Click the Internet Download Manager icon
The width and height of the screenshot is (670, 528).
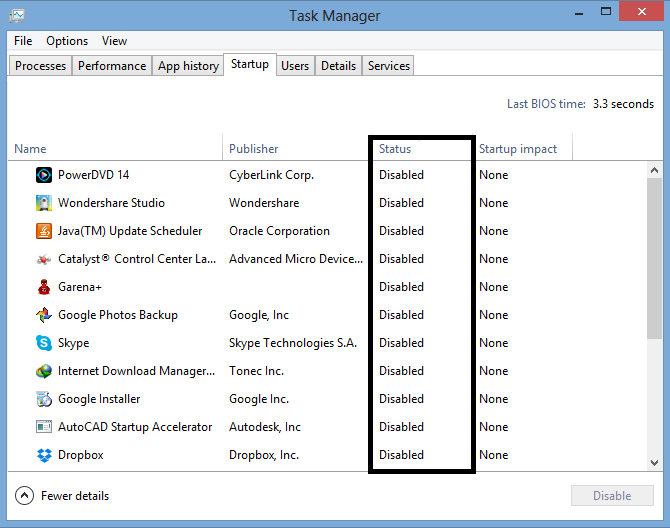click(x=44, y=371)
